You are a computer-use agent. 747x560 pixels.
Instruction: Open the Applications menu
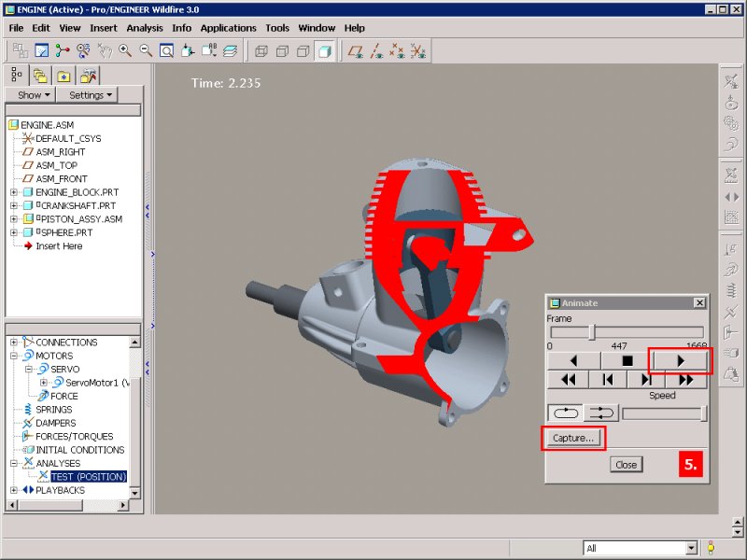[x=228, y=28]
